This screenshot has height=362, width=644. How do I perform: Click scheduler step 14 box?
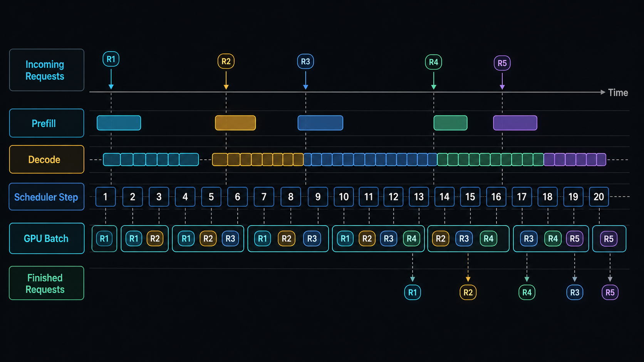pos(444,197)
